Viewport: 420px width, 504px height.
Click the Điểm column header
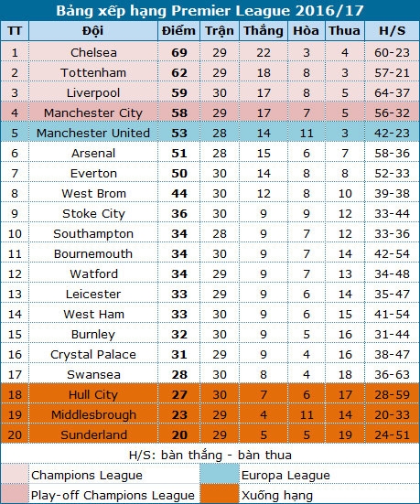[x=178, y=31]
